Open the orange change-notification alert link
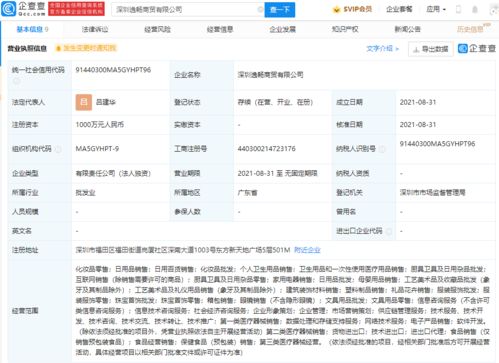 coord(86,48)
